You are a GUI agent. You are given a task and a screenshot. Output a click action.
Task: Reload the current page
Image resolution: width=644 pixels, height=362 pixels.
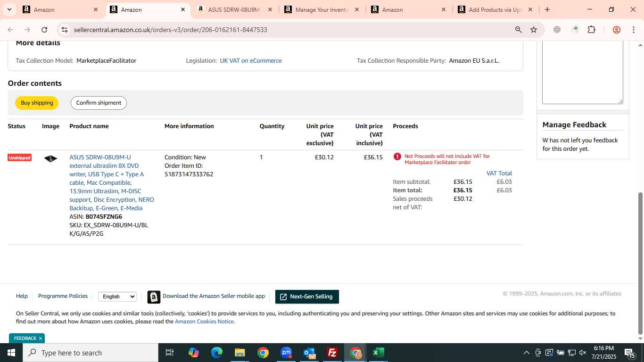click(44, 30)
